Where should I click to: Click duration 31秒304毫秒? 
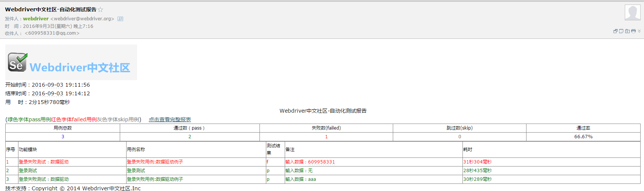coord(478,162)
